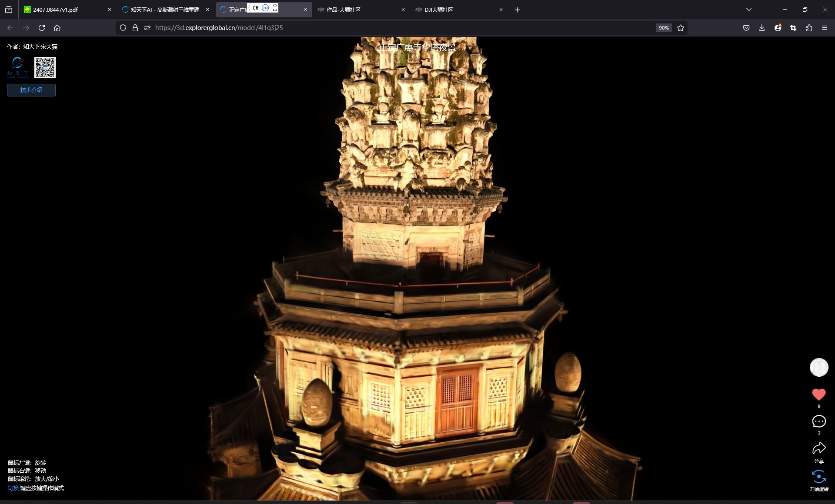Take a screenshot with the crop tool
The image size is (835, 504).
[793, 28]
